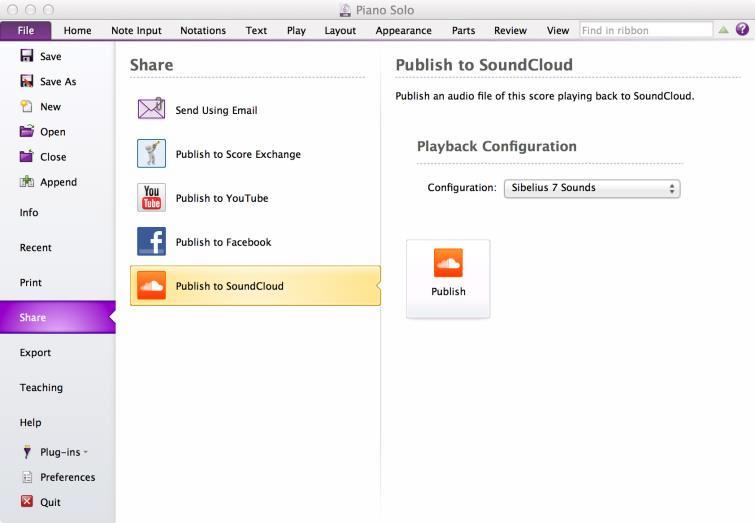Switch to the Parts tab
Screen dimensions: 755x523
(463, 30)
